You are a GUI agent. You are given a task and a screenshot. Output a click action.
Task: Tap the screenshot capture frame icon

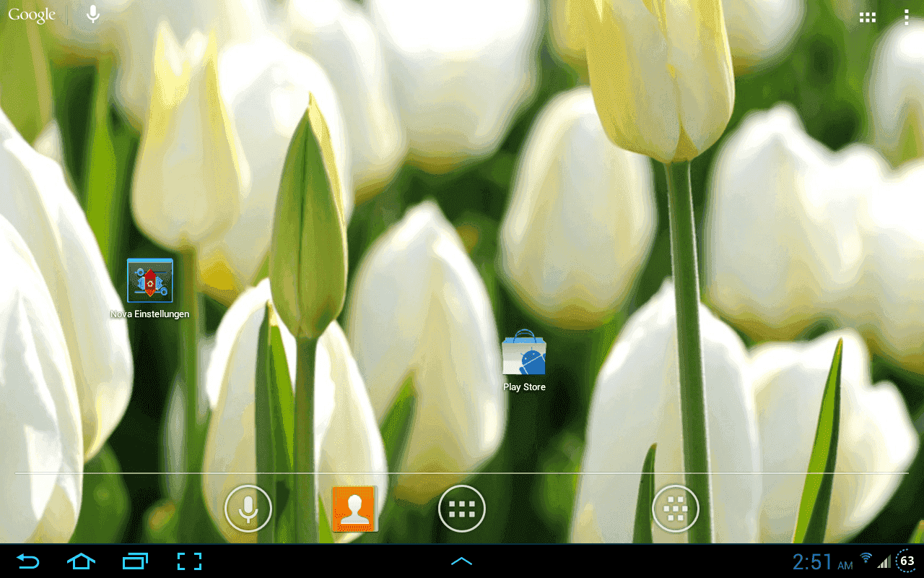click(189, 561)
